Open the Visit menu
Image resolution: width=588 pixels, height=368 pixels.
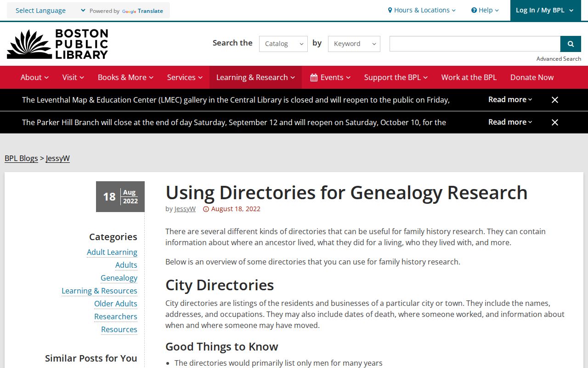click(x=73, y=77)
